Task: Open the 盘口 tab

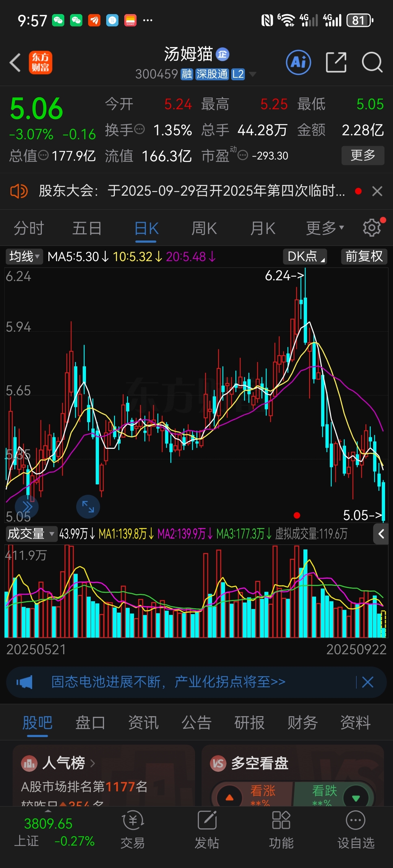Action: 90,723
